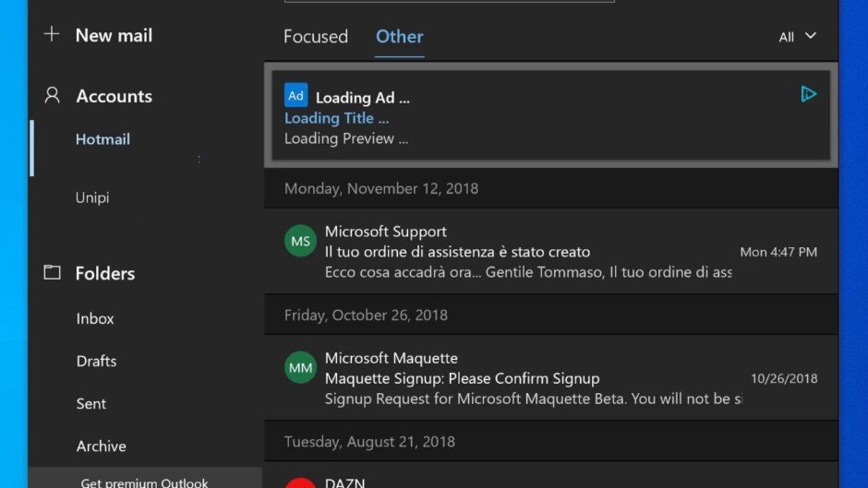Click the Accounts person icon
The image size is (868, 488).
52,95
